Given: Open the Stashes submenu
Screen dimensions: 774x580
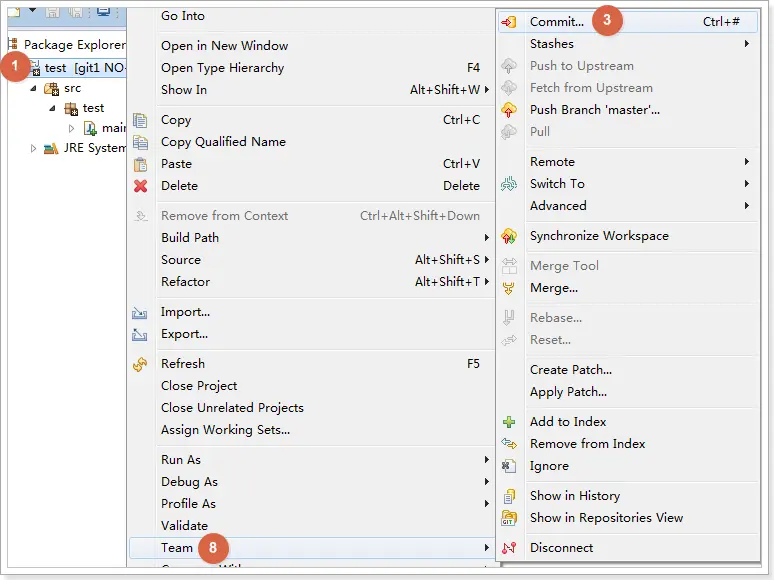Looking at the screenshot, I should 628,44.
